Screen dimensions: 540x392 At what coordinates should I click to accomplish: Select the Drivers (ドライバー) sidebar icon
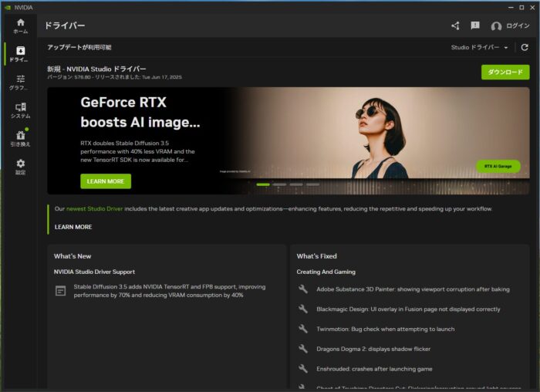click(20, 54)
